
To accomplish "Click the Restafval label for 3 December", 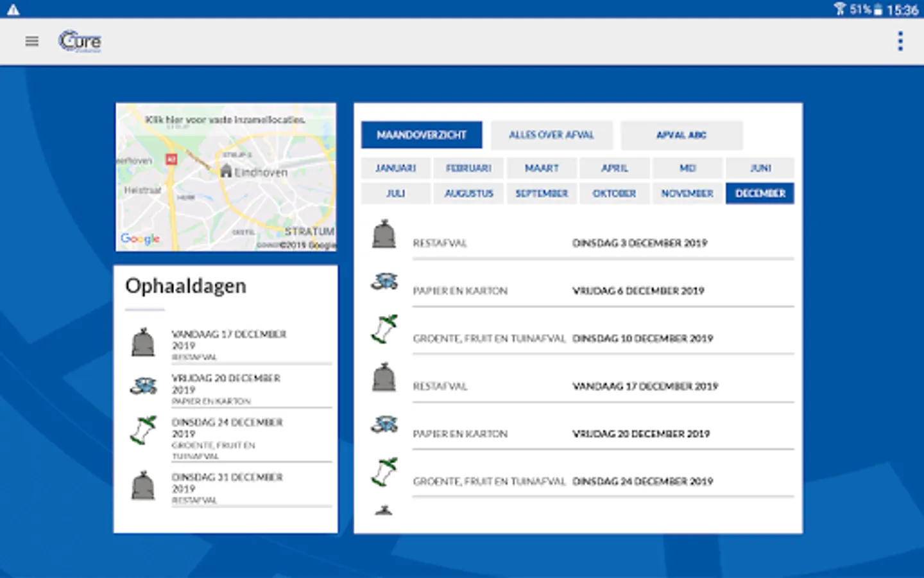I will pos(440,243).
